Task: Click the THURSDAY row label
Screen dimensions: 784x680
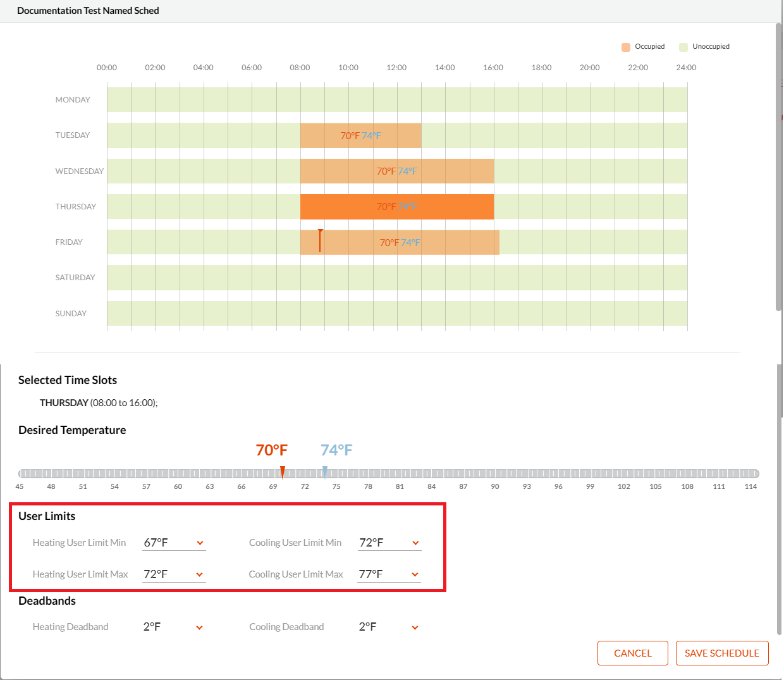Action: pos(76,206)
